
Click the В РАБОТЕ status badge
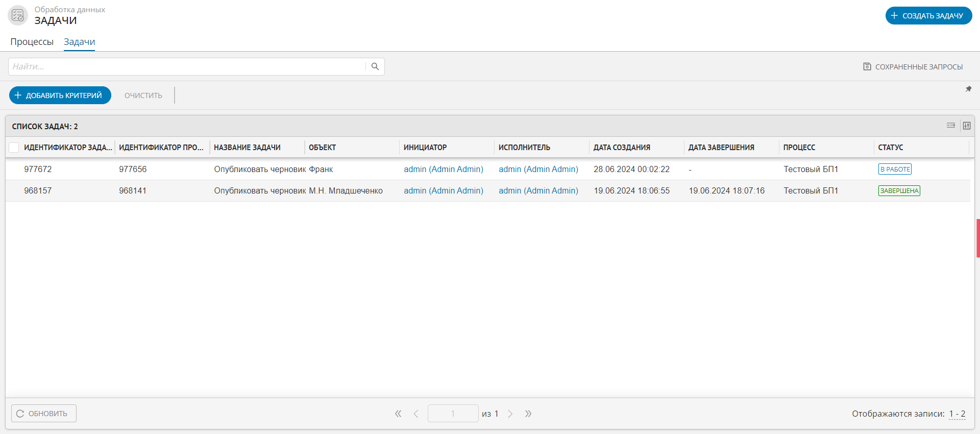pos(895,169)
